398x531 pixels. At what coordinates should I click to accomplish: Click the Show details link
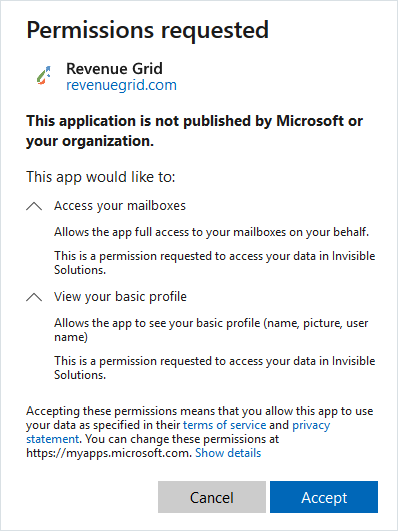tap(228, 453)
